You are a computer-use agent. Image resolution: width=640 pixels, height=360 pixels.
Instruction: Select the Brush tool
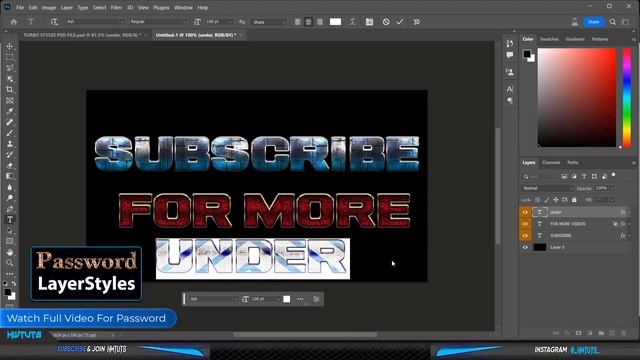9,133
